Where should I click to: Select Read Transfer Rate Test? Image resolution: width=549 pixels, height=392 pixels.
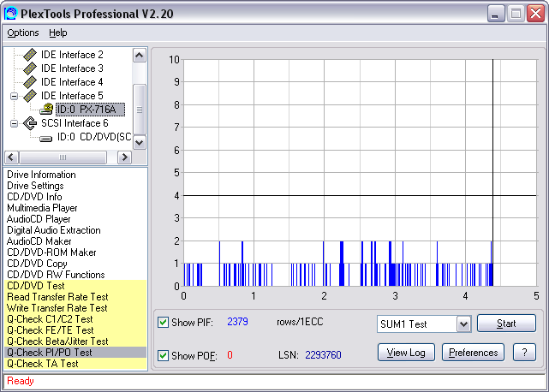coord(75,297)
